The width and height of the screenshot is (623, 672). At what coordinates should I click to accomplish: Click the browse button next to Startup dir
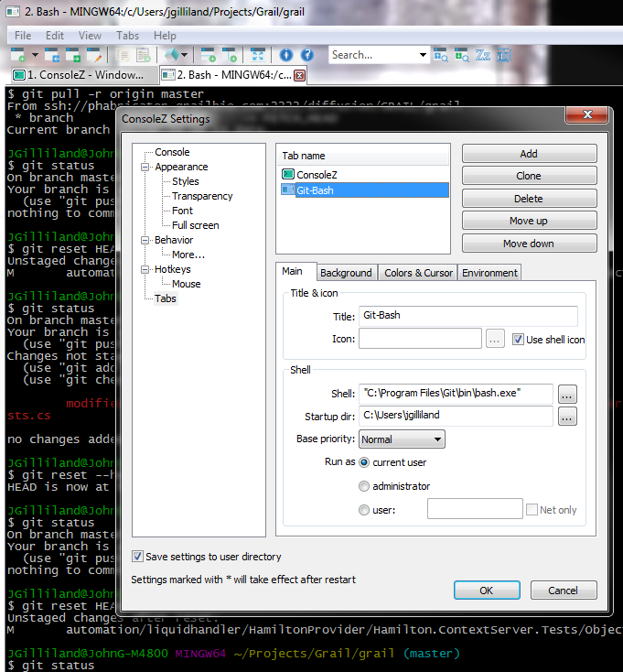(567, 417)
